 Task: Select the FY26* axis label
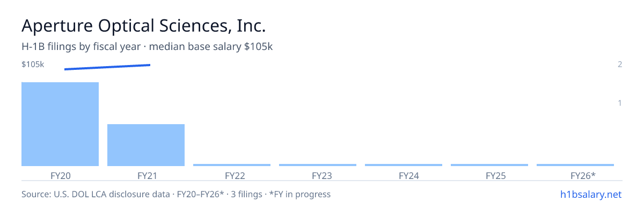583,175
